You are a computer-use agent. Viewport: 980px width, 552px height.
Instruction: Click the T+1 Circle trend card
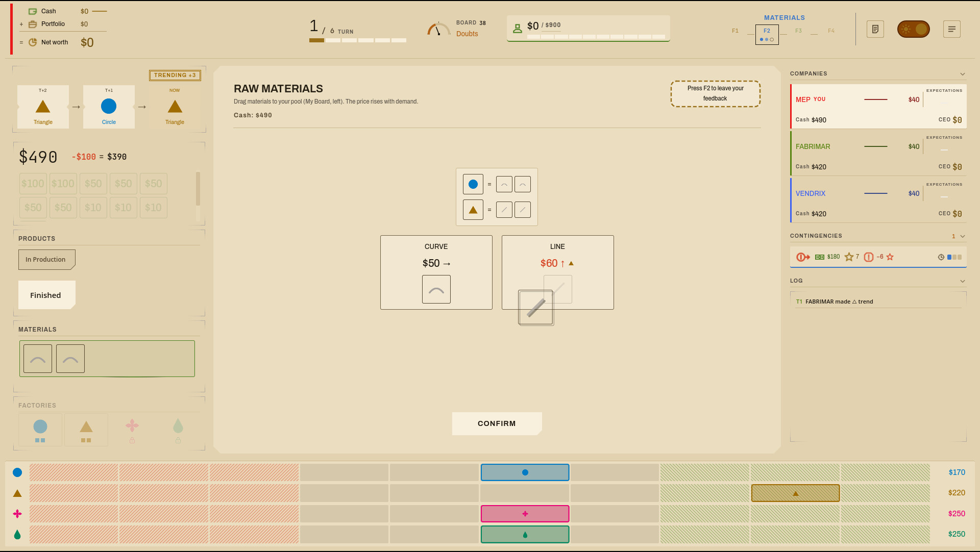[x=109, y=107]
